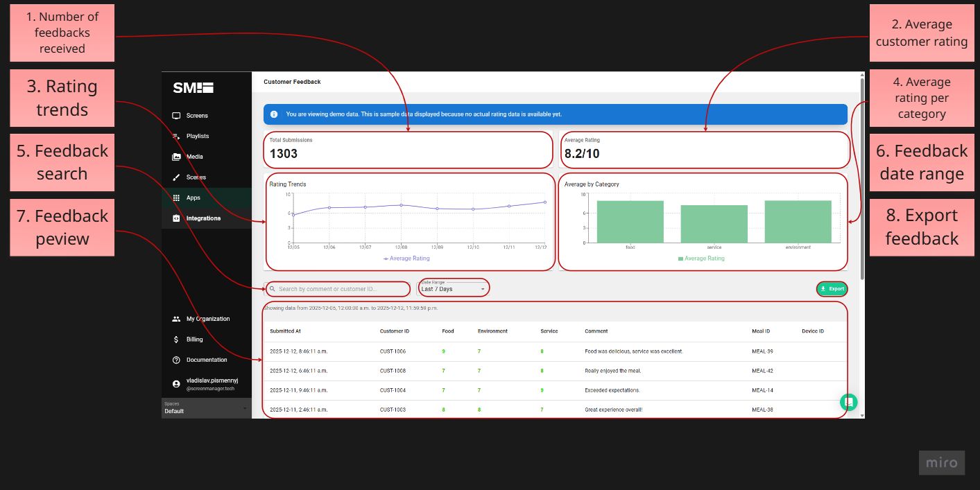Screen dimensions: 980x490
Task: Click the 12/12 data point on trend line
Action: [544, 202]
